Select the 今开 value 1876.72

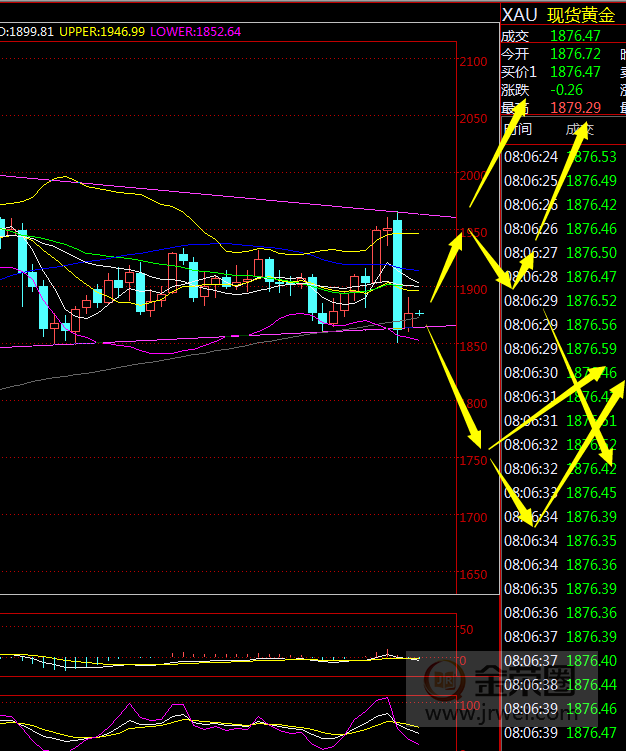575,54
